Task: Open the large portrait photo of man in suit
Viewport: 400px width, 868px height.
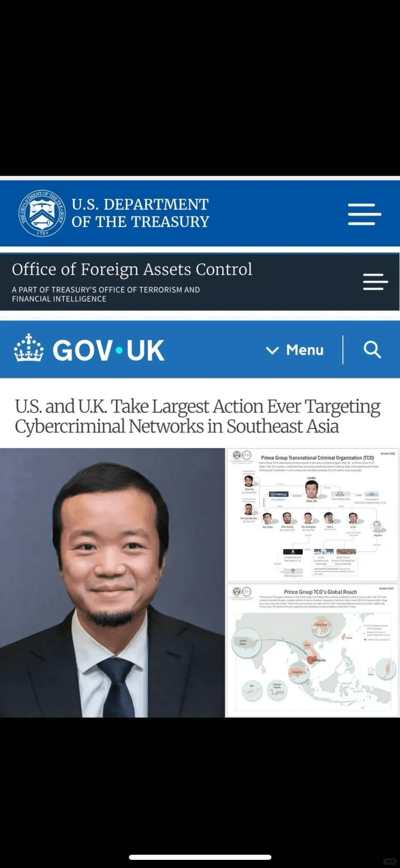Action: point(112,582)
